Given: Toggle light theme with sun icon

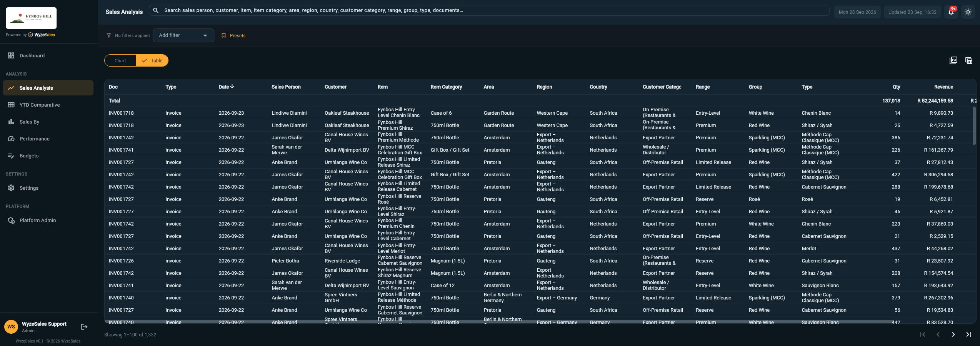Looking at the screenshot, I should (968, 12).
